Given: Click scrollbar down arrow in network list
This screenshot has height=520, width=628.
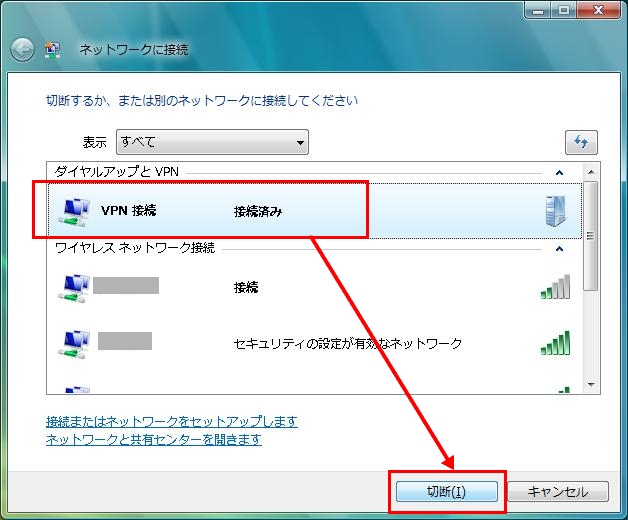Looking at the screenshot, I should click(591, 385).
